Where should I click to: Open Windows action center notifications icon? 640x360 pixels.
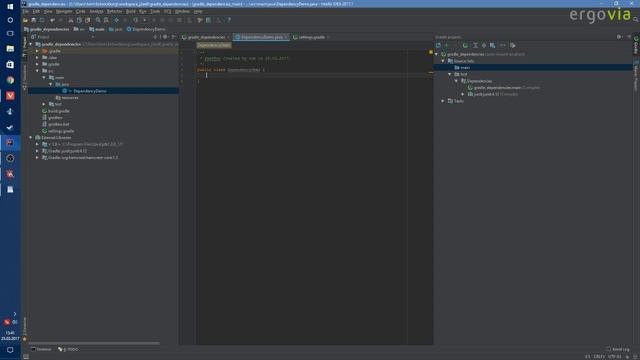tap(10, 350)
